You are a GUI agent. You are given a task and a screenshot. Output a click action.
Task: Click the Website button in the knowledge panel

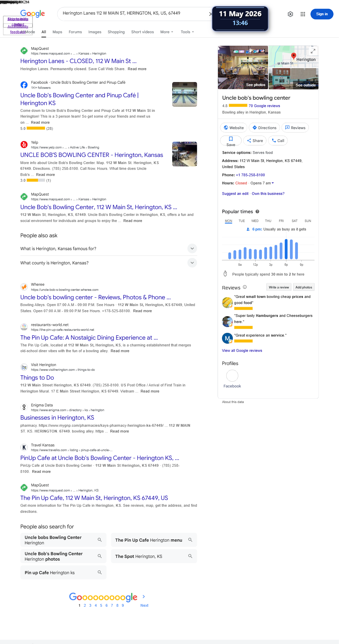(x=234, y=128)
